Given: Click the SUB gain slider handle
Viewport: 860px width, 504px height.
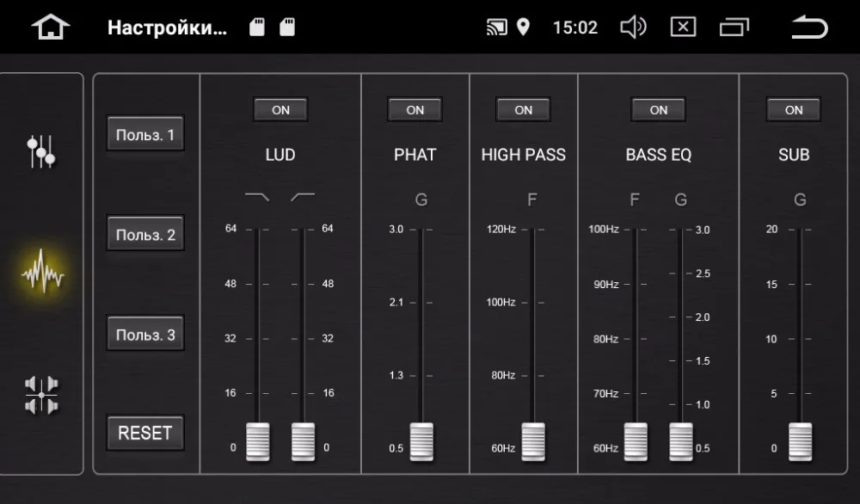Looking at the screenshot, I should tap(800, 441).
